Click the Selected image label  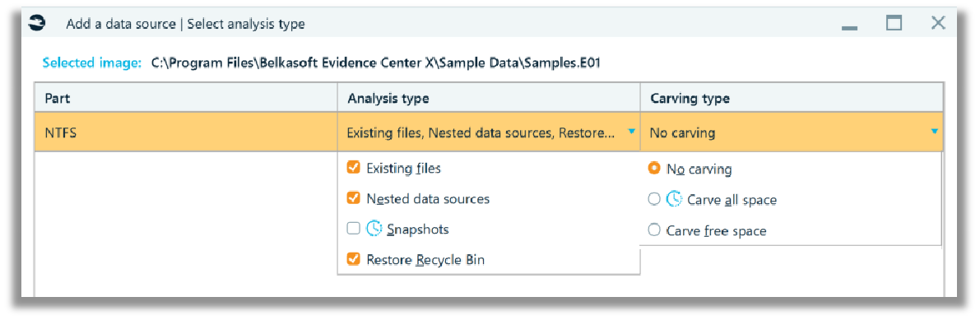click(x=92, y=63)
